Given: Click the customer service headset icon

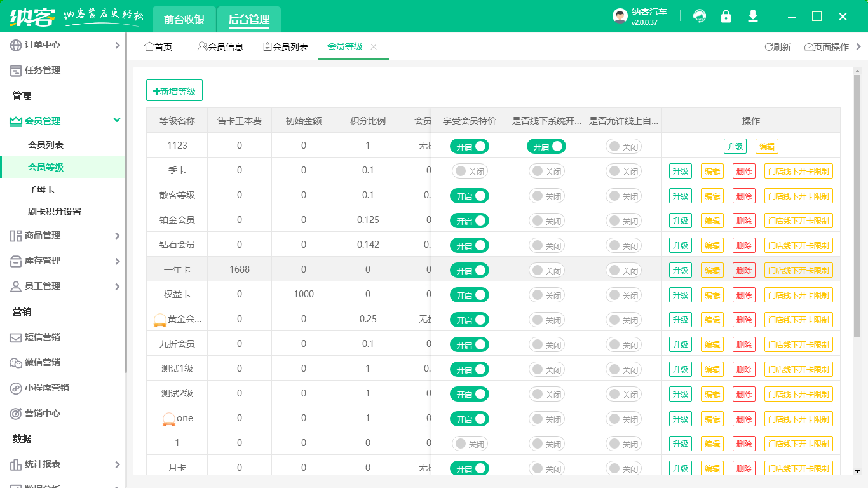Looking at the screenshot, I should [x=700, y=16].
